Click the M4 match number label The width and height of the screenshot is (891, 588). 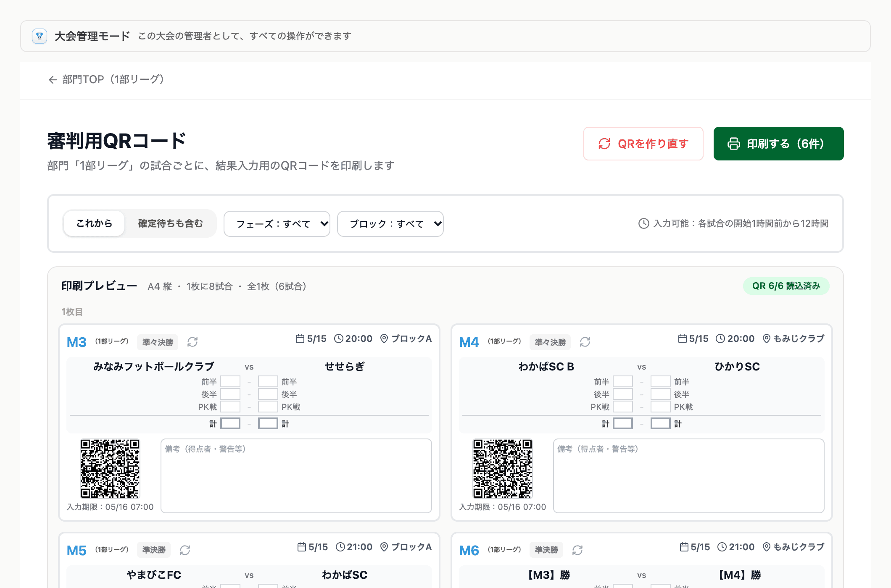[469, 342]
